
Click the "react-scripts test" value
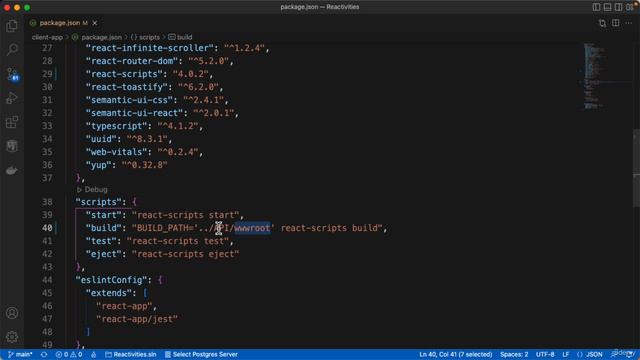tap(178, 241)
